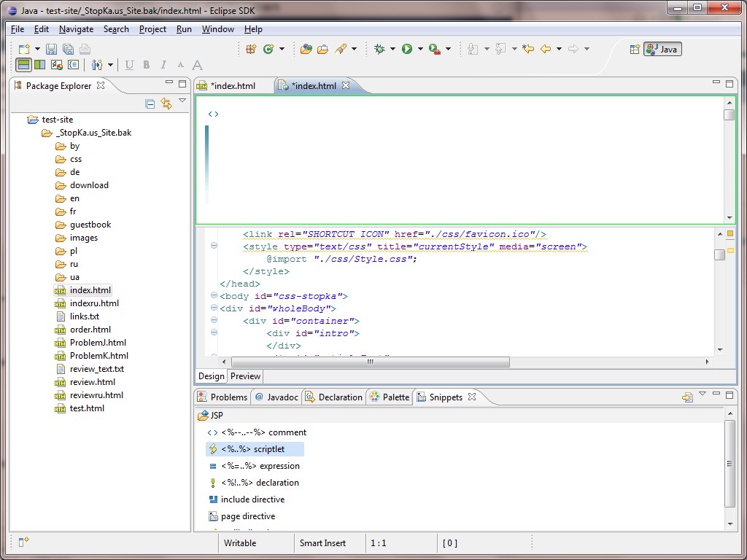Viewport: 747px width, 560px height.
Task: Select the Java perspective button
Action: click(662, 49)
